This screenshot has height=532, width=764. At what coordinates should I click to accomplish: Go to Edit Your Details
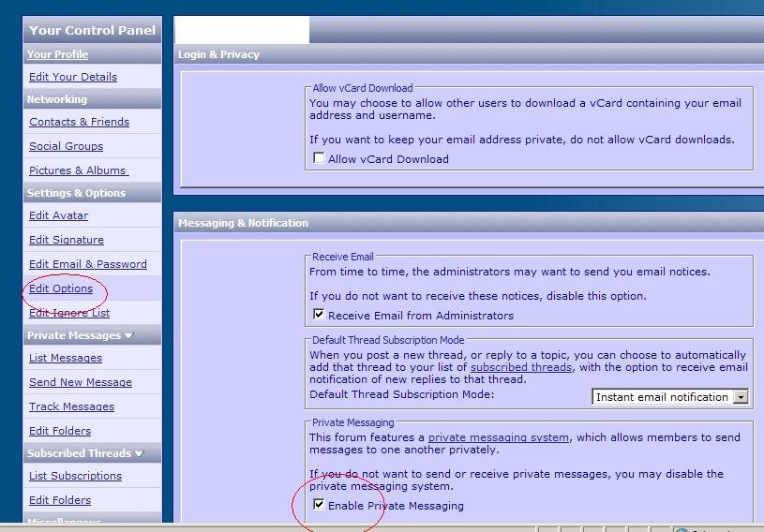pyautogui.click(x=73, y=77)
